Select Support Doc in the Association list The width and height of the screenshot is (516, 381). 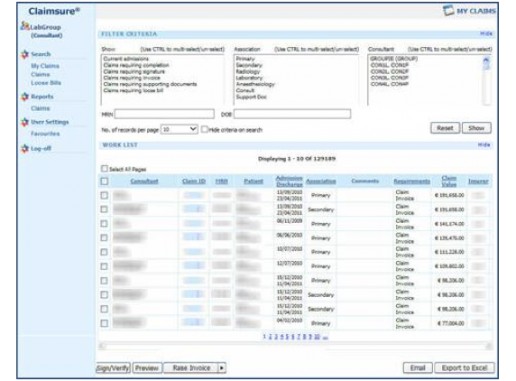pyautogui.click(x=251, y=97)
